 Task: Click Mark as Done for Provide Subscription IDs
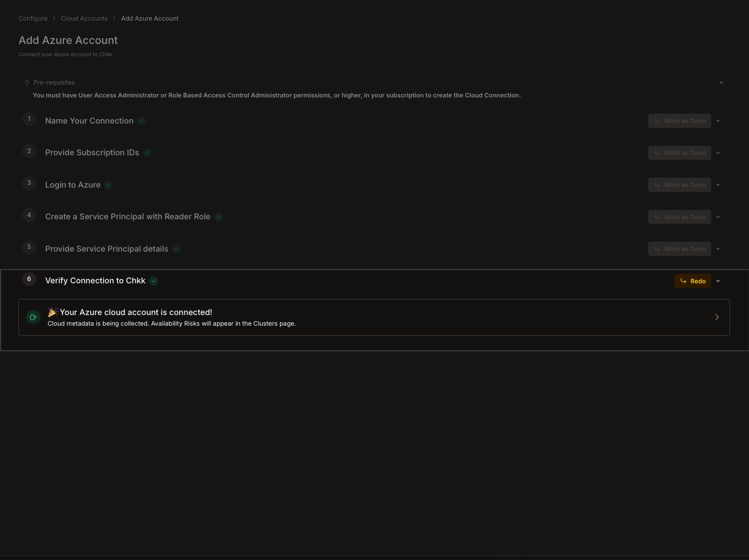tap(679, 153)
